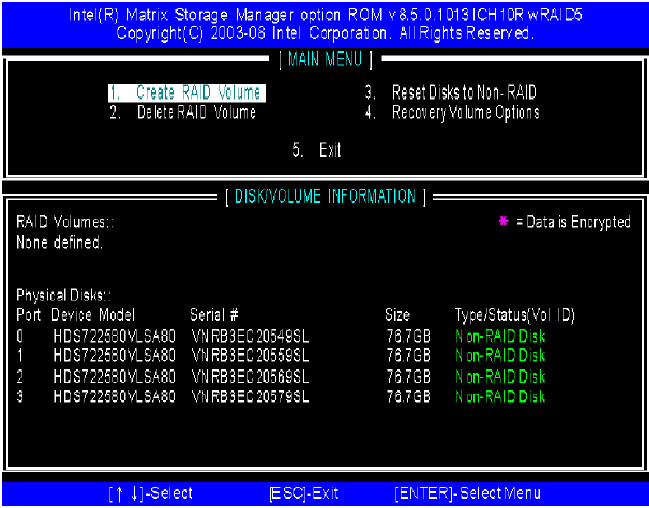This screenshot has height=508, width=649.
Task: Click device model of port 0 disk
Action: [115, 336]
